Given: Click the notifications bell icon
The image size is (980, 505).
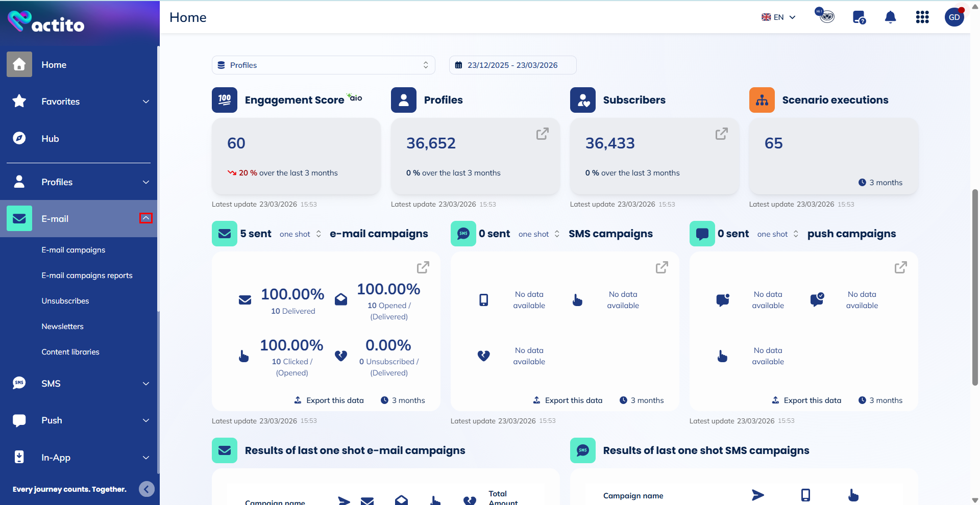Looking at the screenshot, I should (x=890, y=17).
